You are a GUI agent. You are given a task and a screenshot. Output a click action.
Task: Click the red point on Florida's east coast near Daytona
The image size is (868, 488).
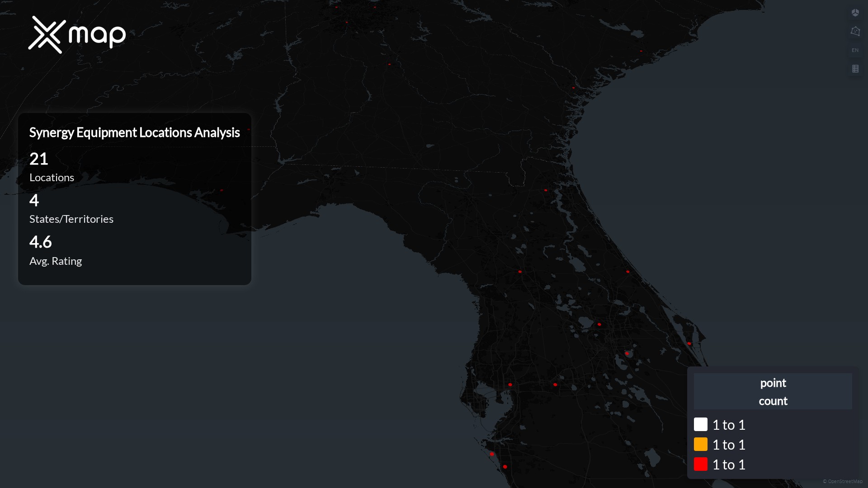[x=627, y=272]
